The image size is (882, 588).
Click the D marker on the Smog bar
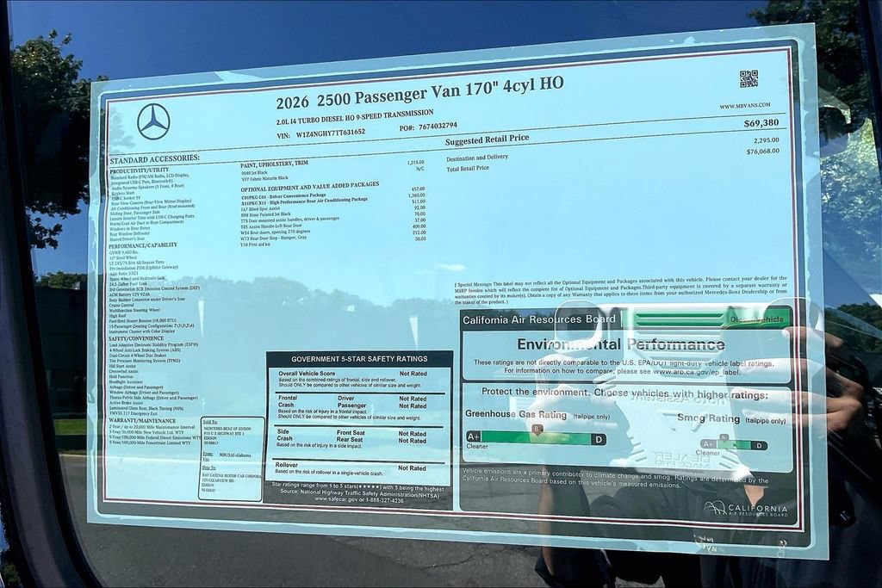[x=760, y=446]
